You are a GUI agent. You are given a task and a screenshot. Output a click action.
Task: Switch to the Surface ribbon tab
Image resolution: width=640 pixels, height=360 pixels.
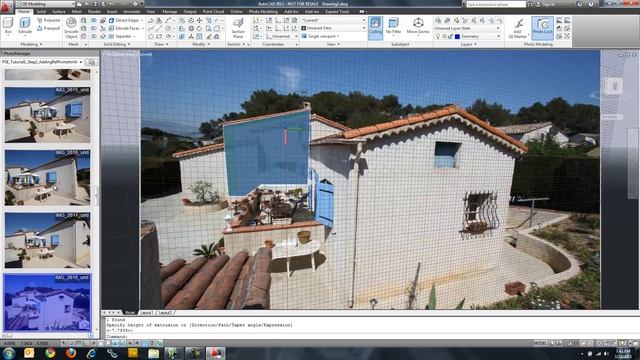59,11
